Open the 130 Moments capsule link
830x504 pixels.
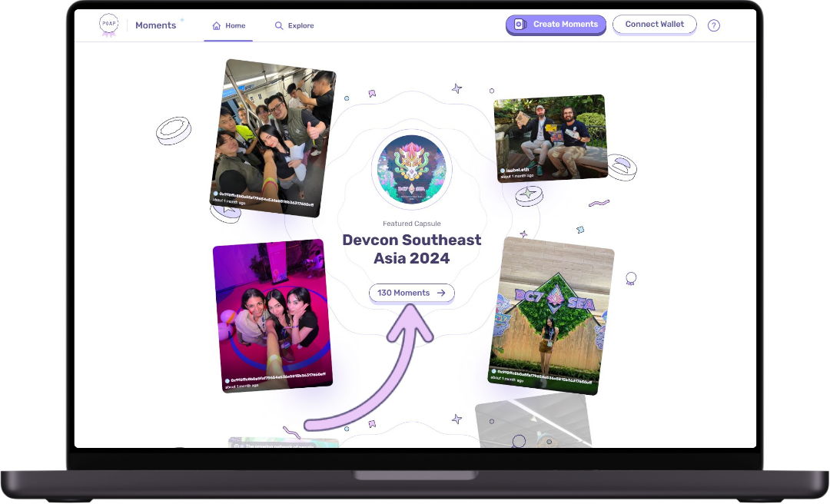pos(411,293)
